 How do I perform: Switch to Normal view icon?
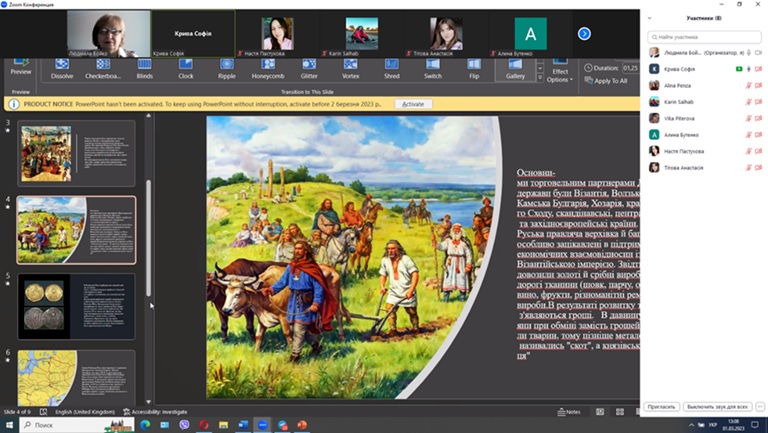[600, 412]
